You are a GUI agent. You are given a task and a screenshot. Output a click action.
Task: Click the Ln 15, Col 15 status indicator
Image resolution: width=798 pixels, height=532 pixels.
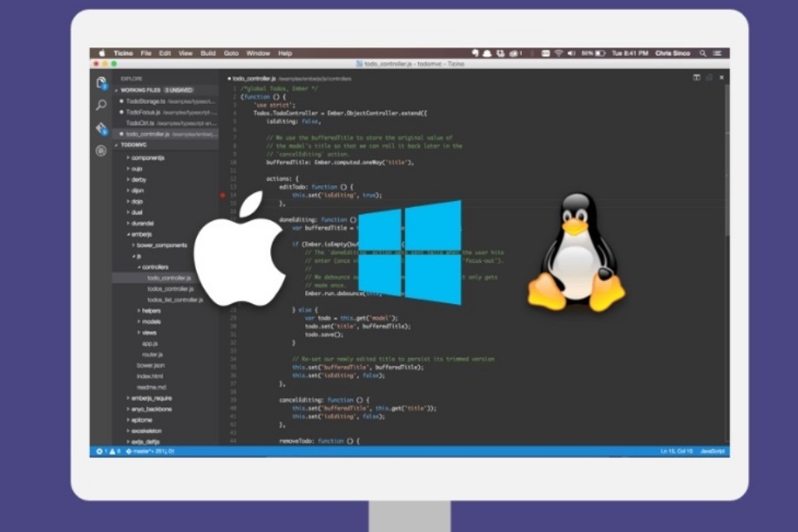677,451
